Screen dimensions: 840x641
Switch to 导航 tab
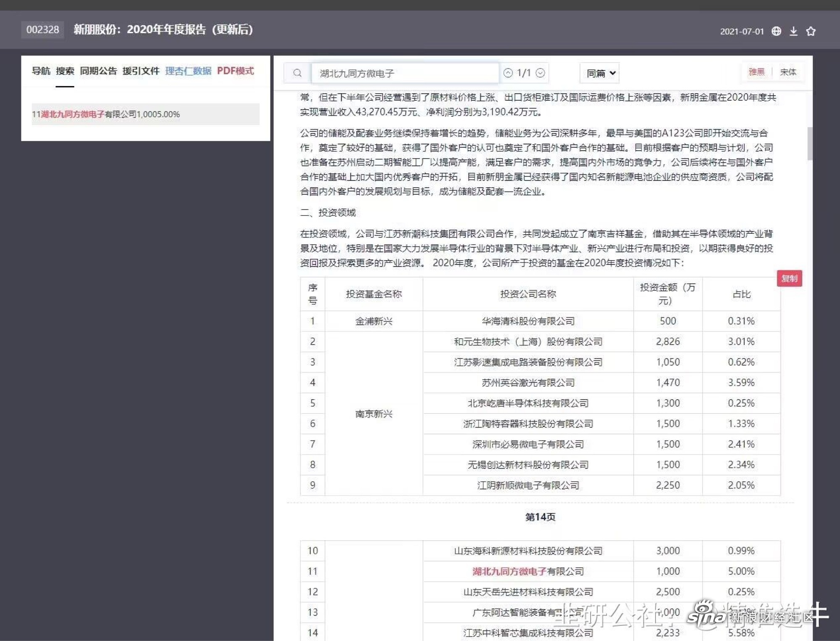[41, 71]
